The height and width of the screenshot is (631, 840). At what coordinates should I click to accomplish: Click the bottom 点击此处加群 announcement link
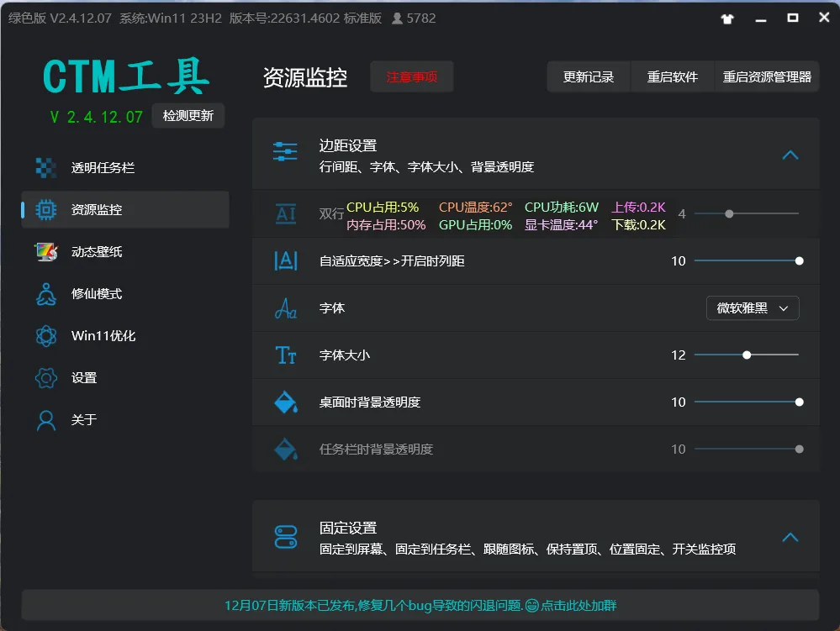(578, 605)
